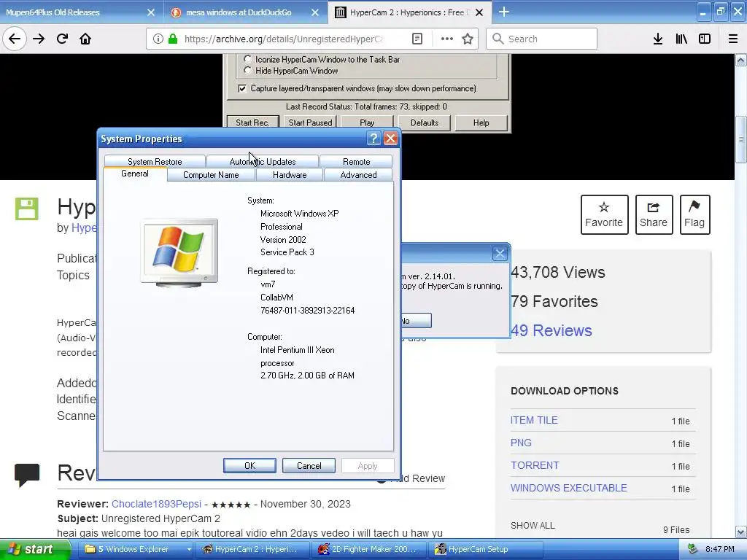
Task: Go forward using Firefox forward arrow
Action: click(x=39, y=39)
